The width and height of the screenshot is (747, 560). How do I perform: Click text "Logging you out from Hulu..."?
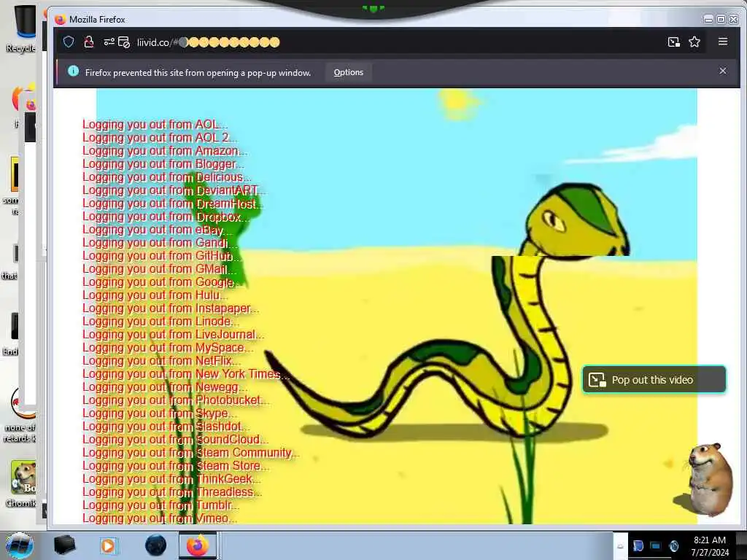[155, 295]
